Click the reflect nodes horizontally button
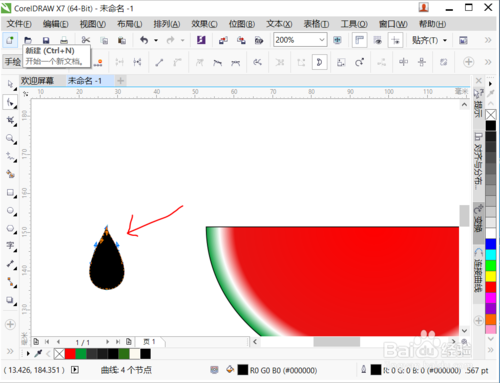The image size is (500, 383). 404,62
